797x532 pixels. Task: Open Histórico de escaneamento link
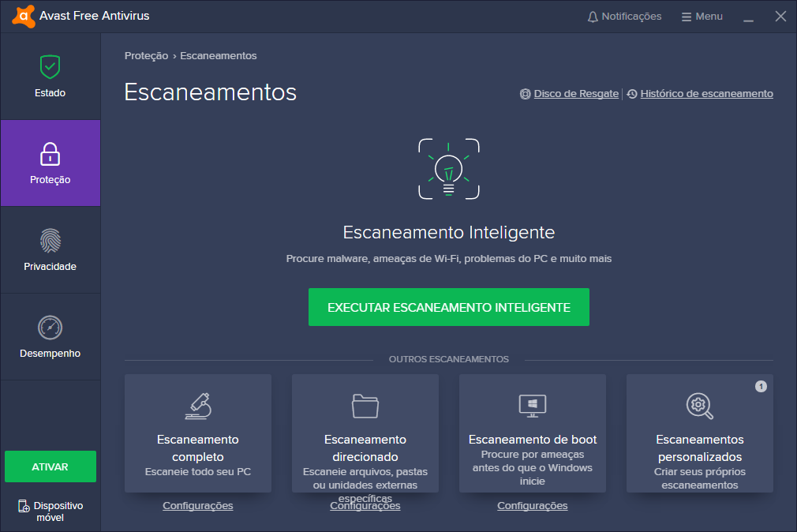click(x=706, y=94)
